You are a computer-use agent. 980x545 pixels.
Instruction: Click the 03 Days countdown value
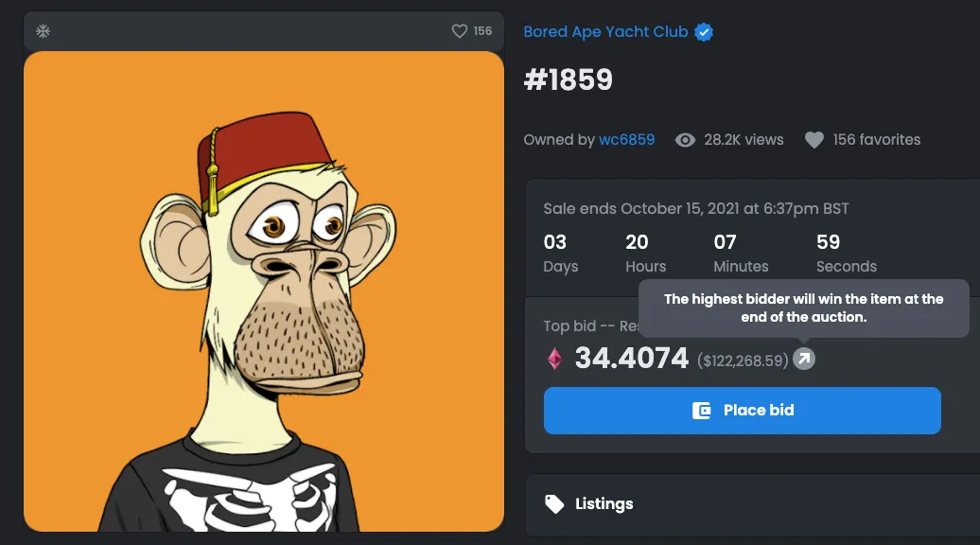click(x=555, y=242)
